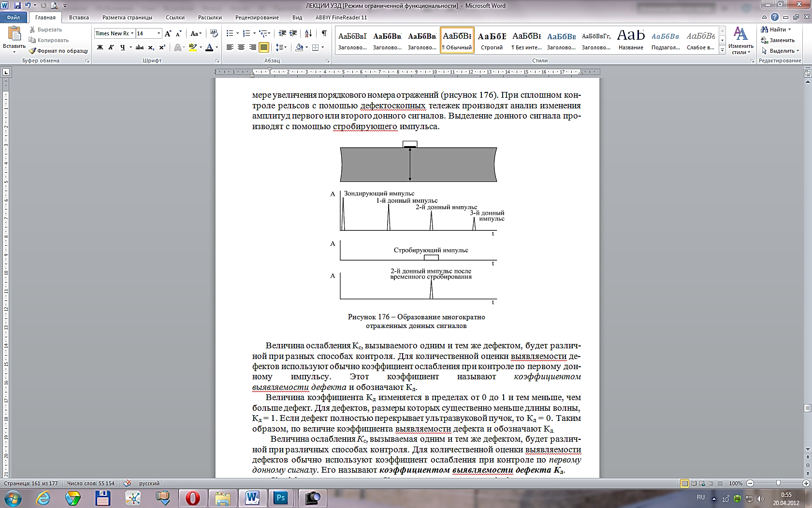
Task: Click the font color A button
Action: (x=209, y=47)
